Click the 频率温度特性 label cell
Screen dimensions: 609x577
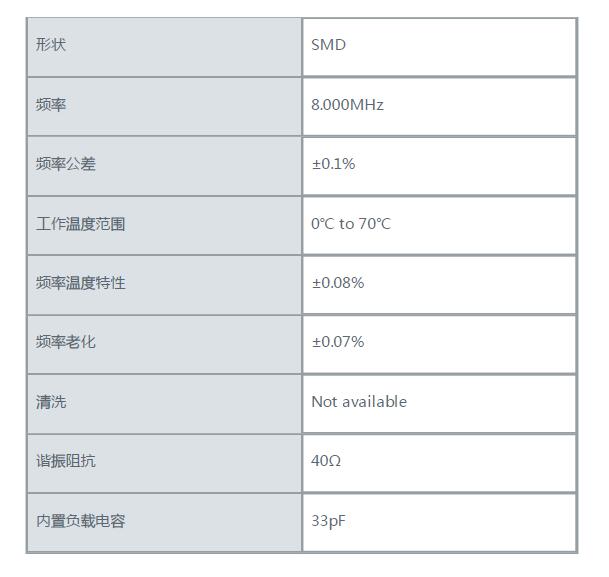(80, 283)
